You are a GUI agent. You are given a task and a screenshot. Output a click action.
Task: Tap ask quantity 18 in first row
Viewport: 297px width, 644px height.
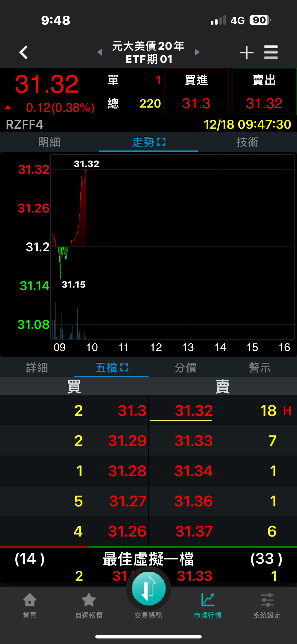[x=268, y=411]
